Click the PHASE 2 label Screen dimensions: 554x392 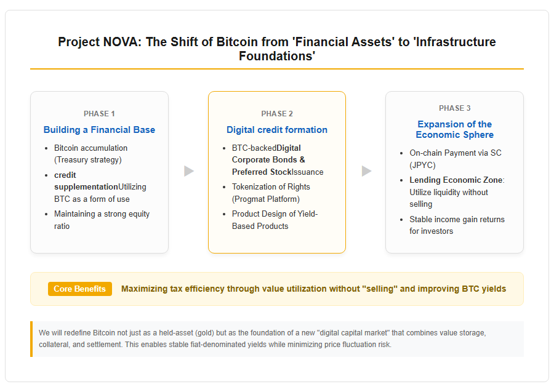coord(277,114)
